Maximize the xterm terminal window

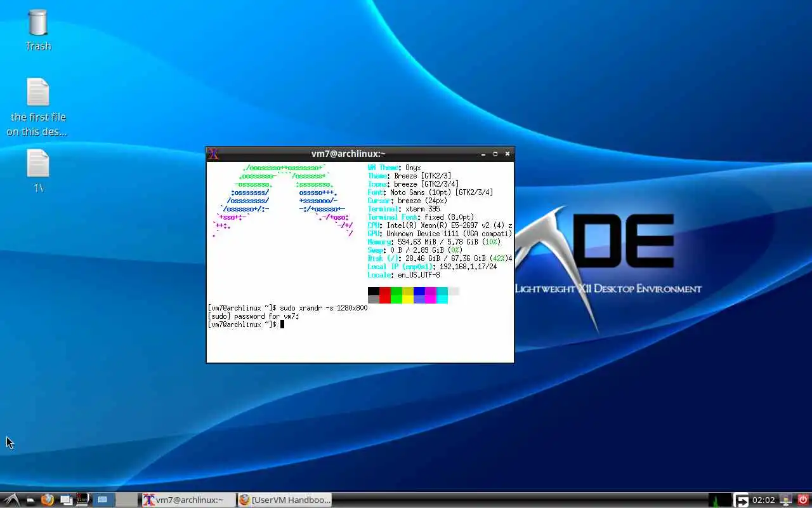point(495,154)
